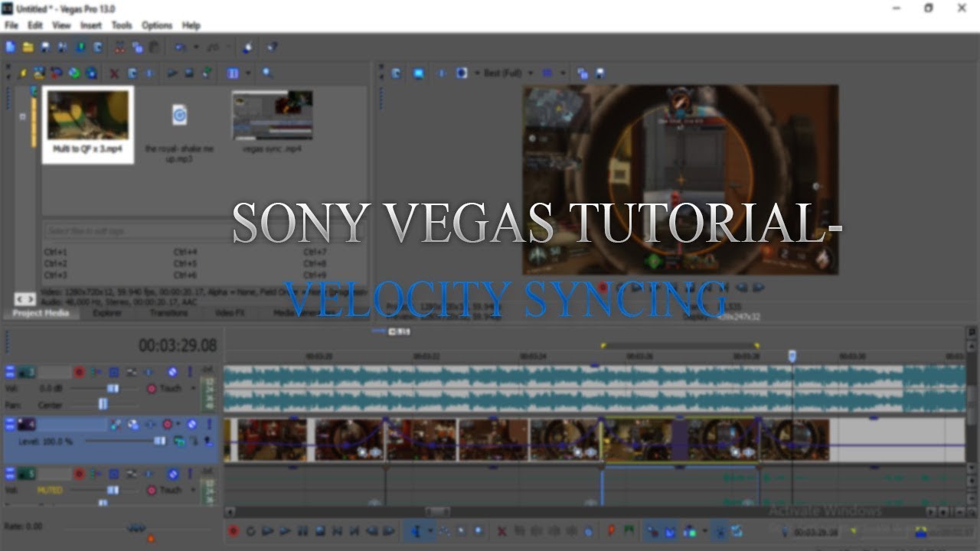The height and width of the screenshot is (551, 980).
Task: Insert a region with the green region icon
Action: pos(628,530)
